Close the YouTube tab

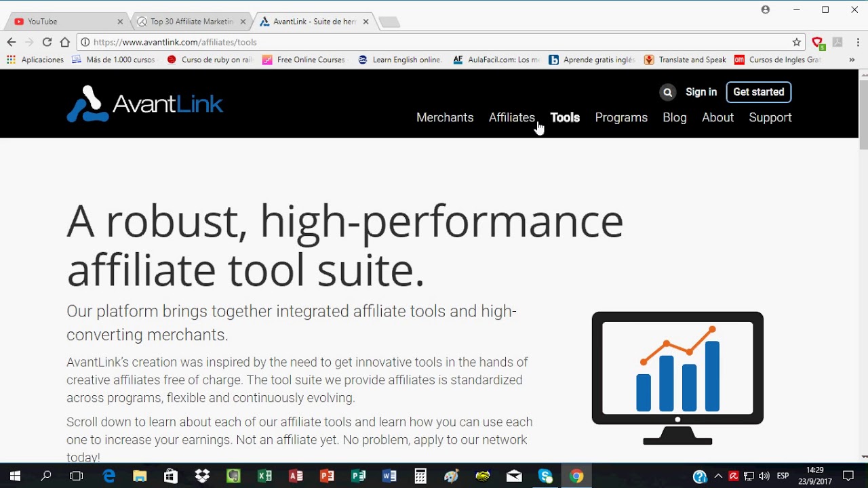click(120, 22)
